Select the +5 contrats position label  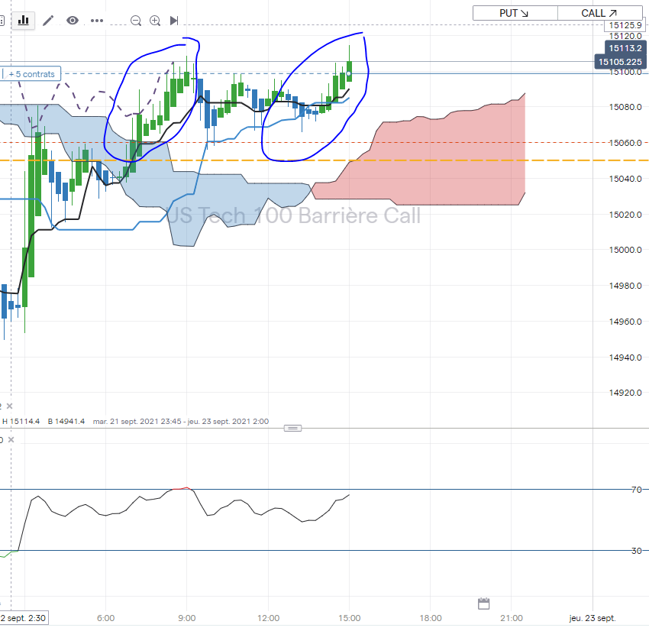click(32, 74)
